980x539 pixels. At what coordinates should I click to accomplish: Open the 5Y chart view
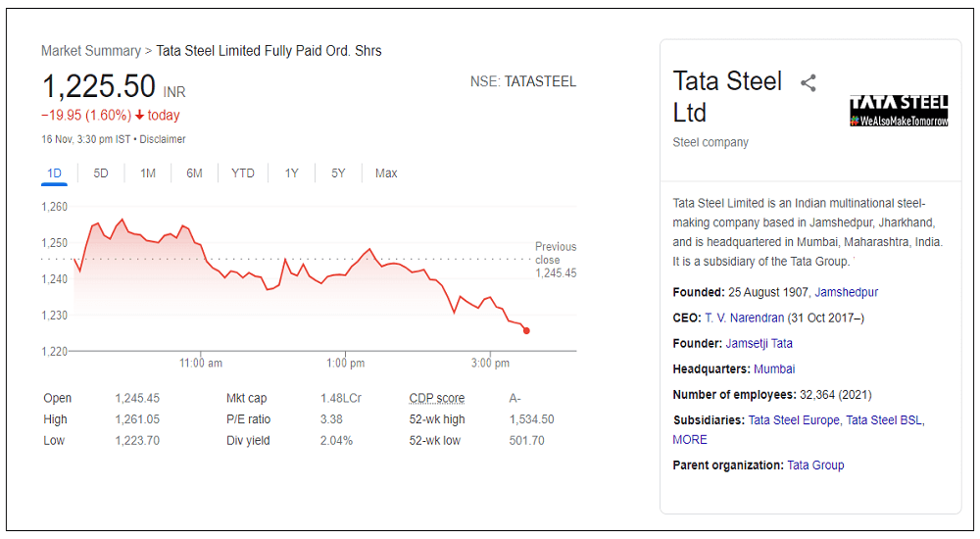pos(338,173)
